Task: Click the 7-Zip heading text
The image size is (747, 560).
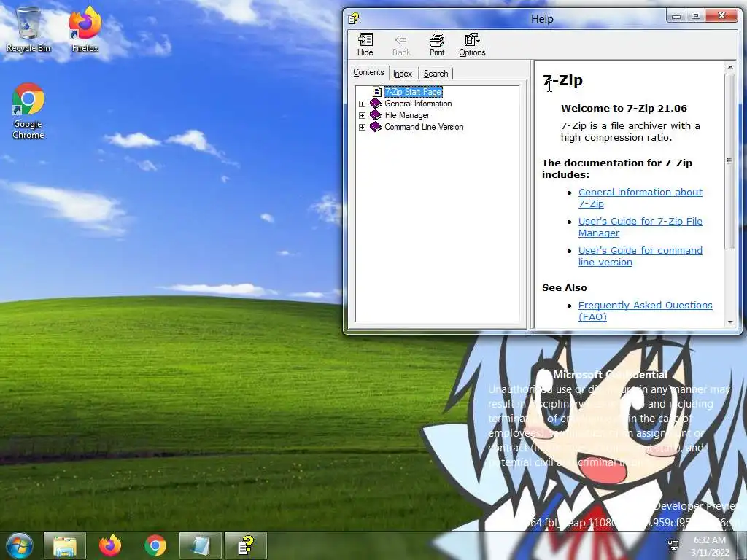Action: click(x=562, y=80)
